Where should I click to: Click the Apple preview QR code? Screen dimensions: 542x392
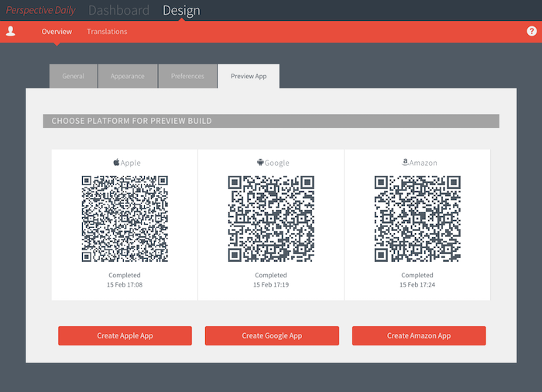pyautogui.click(x=125, y=218)
